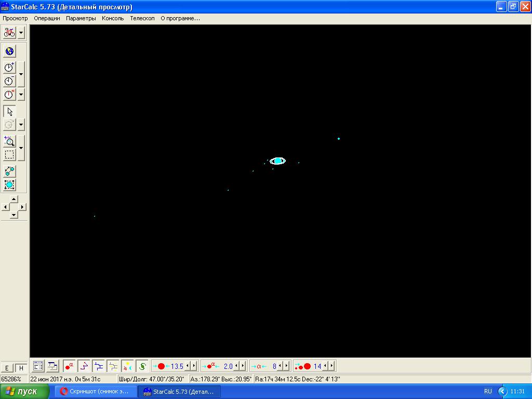Toggle the E coordinate mode button
This screenshot has height=399, width=532.
[7, 368]
